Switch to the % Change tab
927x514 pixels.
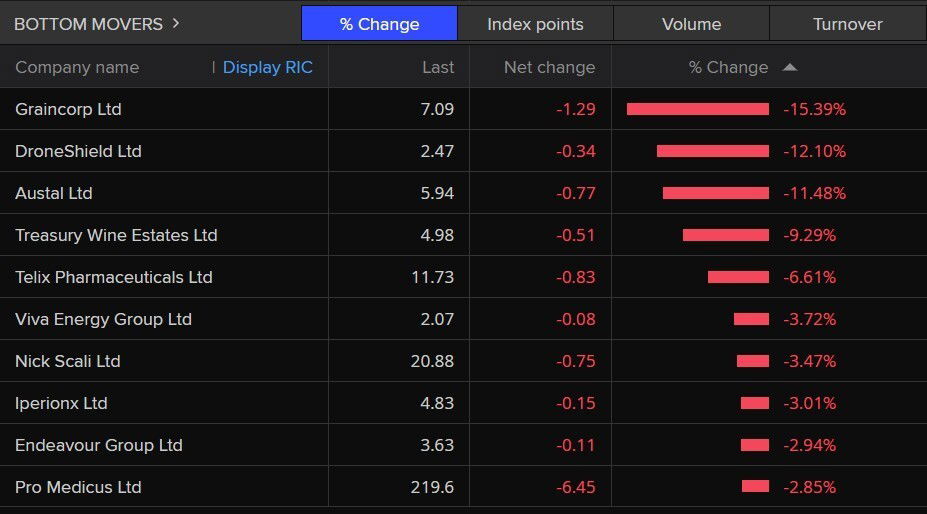click(379, 24)
